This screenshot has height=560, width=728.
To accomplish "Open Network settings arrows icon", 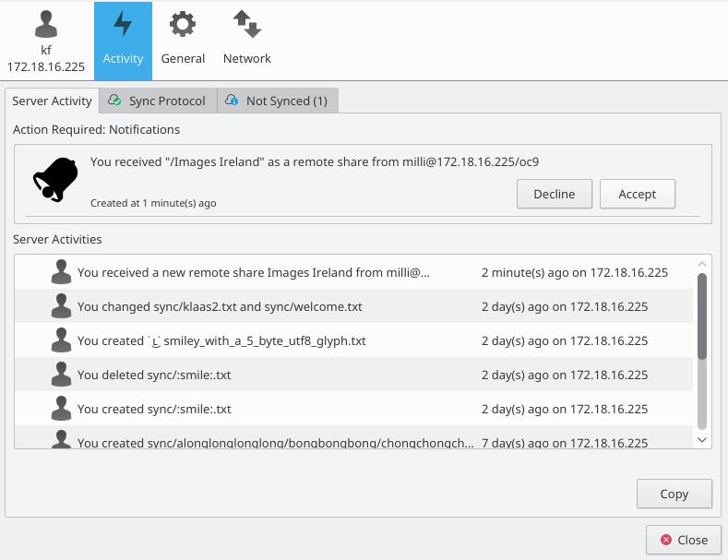I will pyautogui.click(x=246, y=25).
